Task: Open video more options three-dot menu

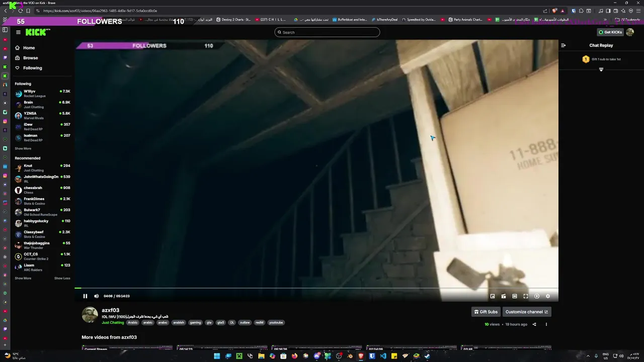Action: (x=546, y=324)
